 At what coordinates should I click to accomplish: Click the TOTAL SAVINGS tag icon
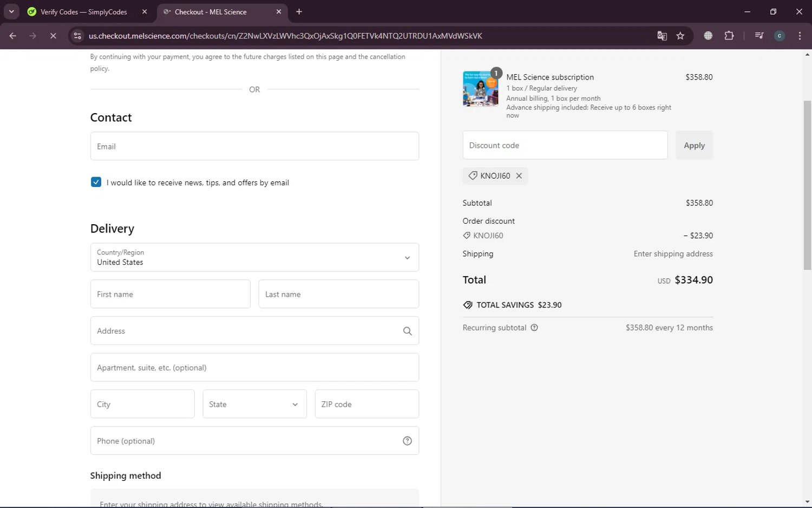pos(468,305)
